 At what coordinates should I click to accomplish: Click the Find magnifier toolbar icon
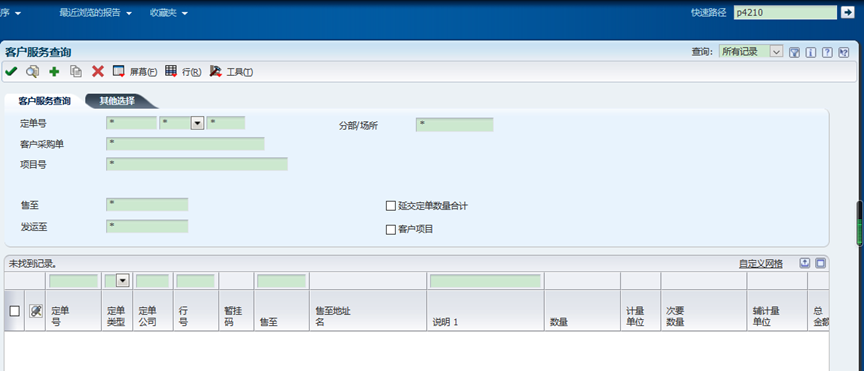tap(33, 72)
